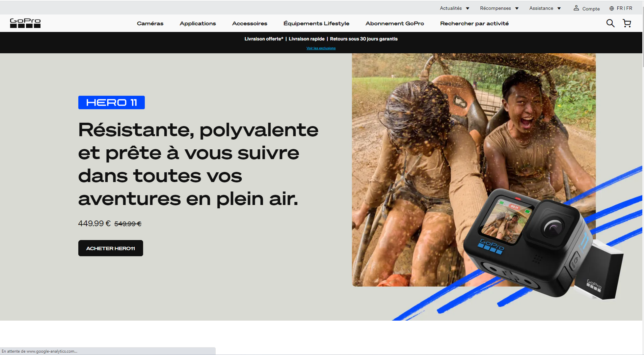
Task: Open the Caméras navigation item
Action: tap(150, 23)
